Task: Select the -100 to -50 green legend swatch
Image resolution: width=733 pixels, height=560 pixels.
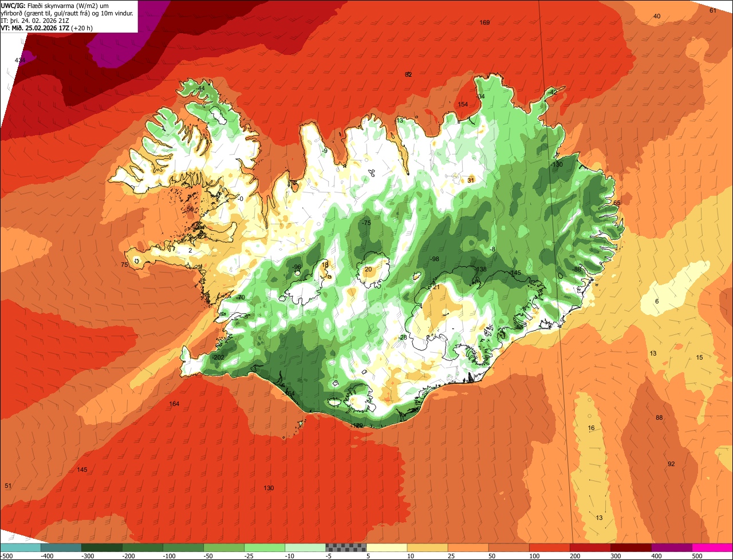Action: 183,547
